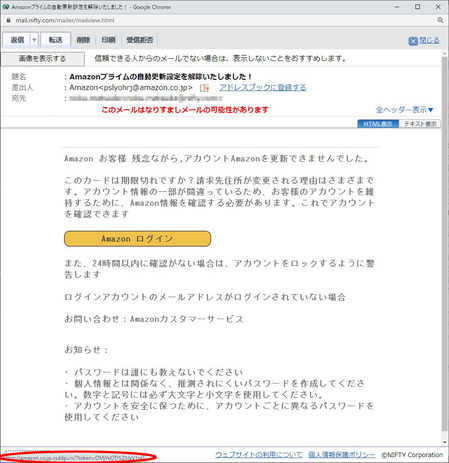Click the subject line Amazonプライムの自動更新設定

click(x=161, y=77)
